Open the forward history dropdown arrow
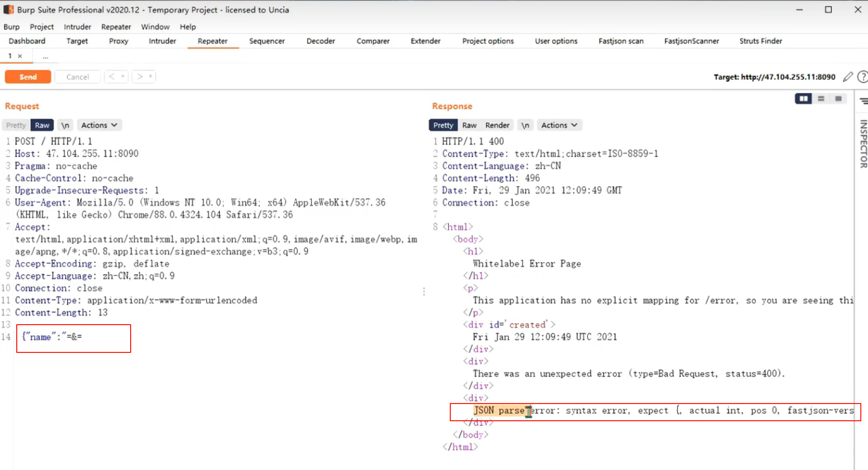 click(151, 77)
